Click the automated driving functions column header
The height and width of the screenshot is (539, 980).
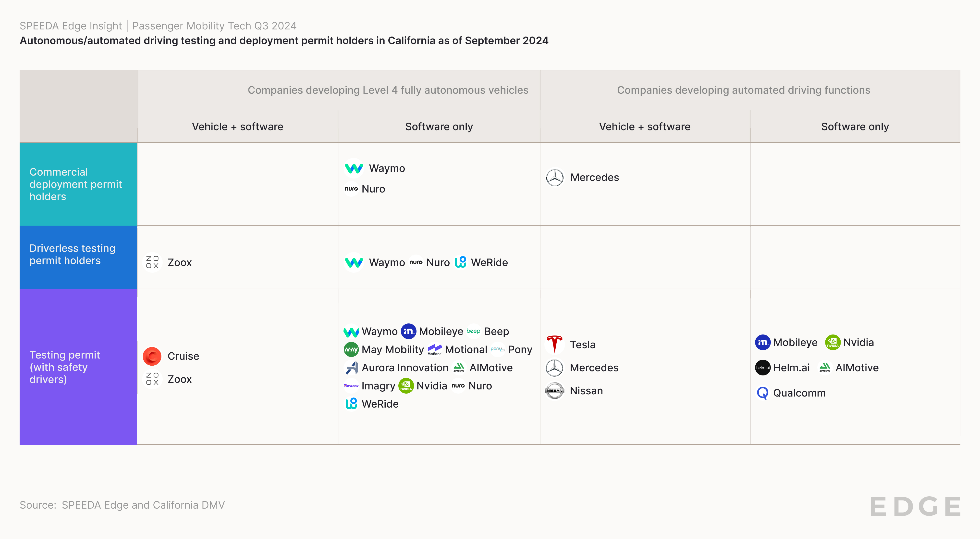[743, 90]
